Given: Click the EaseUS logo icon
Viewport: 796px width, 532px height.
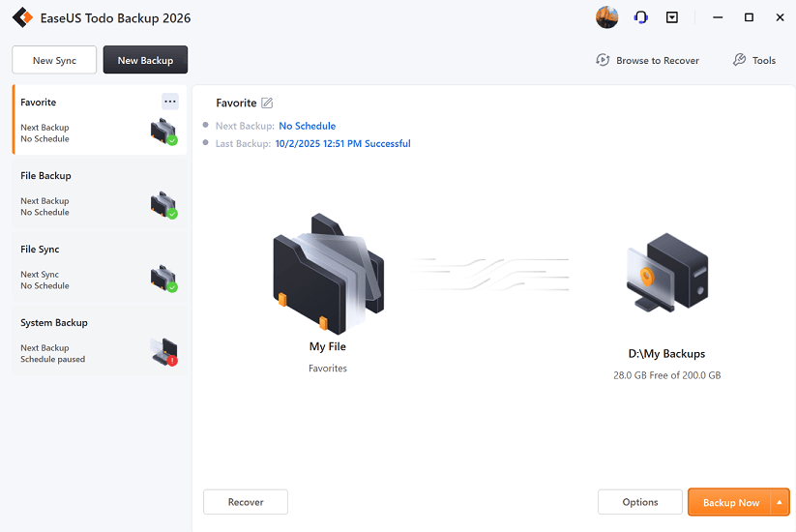Looking at the screenshot, I should pos(22,17).
